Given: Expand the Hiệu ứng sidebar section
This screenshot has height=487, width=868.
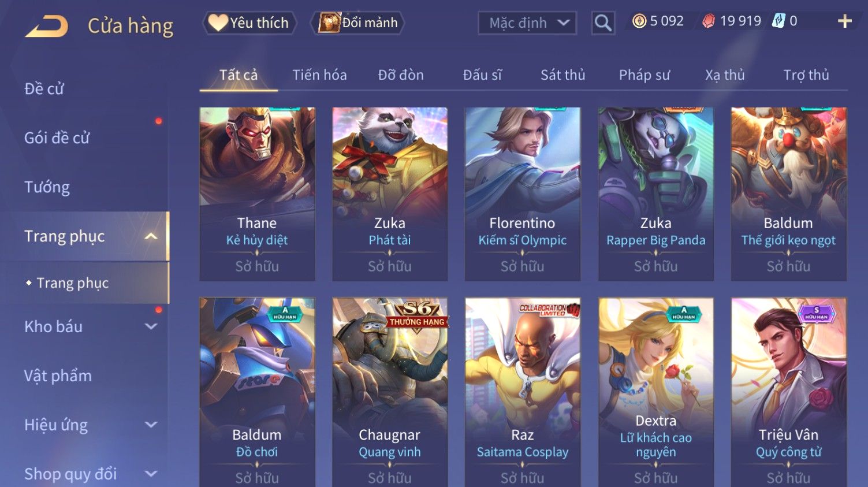Looking at the screenshot, I should [x=151, y=425].
